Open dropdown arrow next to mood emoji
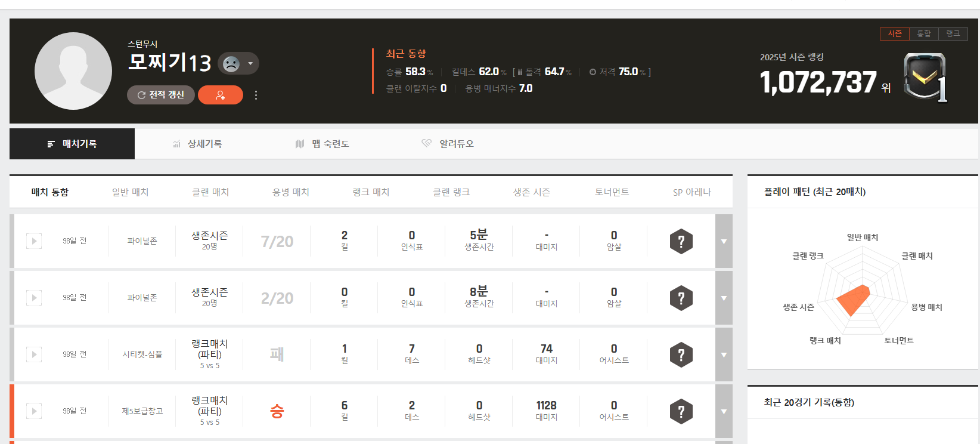The width and height of the screenshot is (980, 444). (x=250, y=63)
